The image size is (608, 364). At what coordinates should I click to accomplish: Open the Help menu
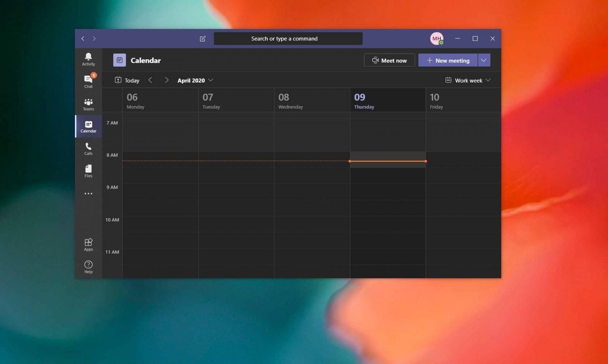88,267
